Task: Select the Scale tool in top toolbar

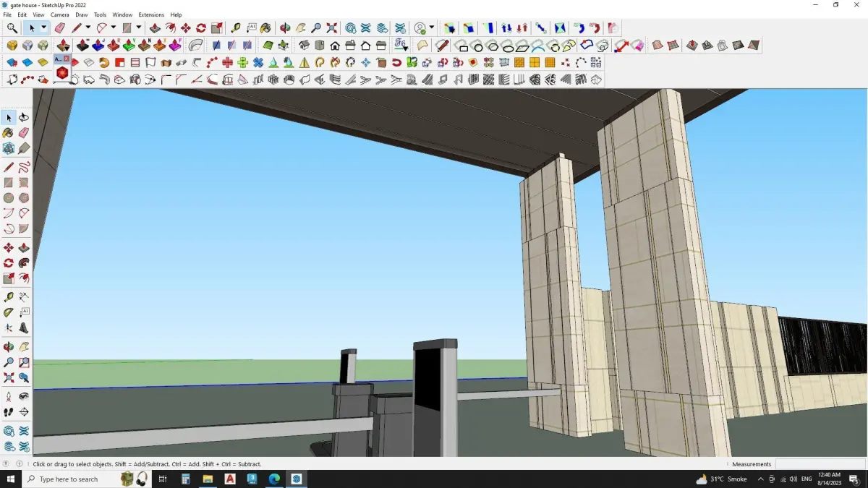Action: (216, 28)
